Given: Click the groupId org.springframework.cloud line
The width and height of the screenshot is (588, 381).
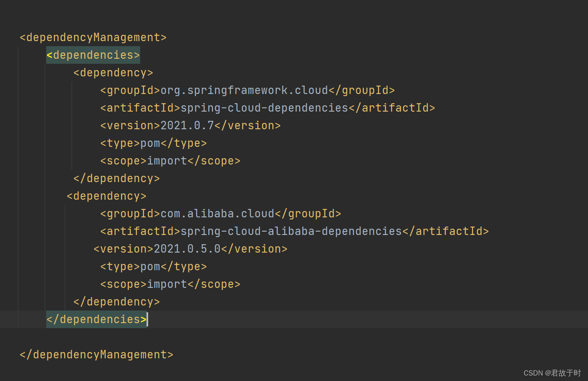Looking at the screenshot, I should pos(248,90).
